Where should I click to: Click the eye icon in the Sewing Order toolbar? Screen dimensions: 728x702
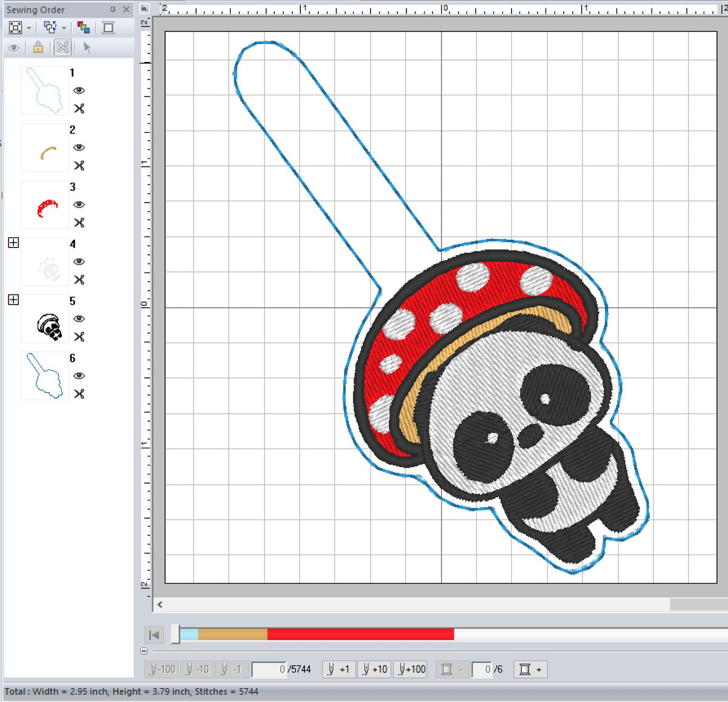pos(13,47)
